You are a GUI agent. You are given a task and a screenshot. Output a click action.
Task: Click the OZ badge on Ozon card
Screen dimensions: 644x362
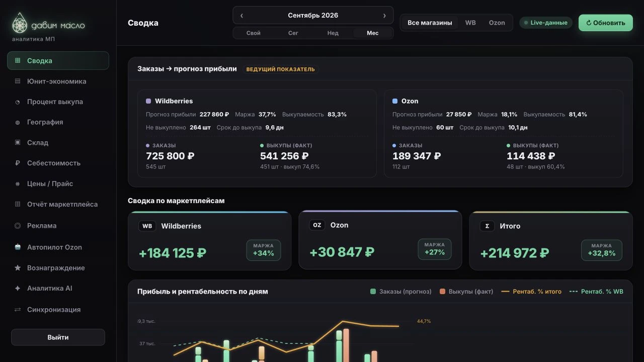pyautogui.click(x=317, y=225)
